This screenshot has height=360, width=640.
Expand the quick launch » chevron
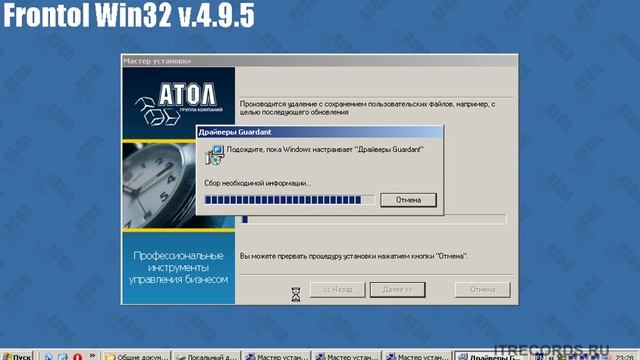(92, 356)
